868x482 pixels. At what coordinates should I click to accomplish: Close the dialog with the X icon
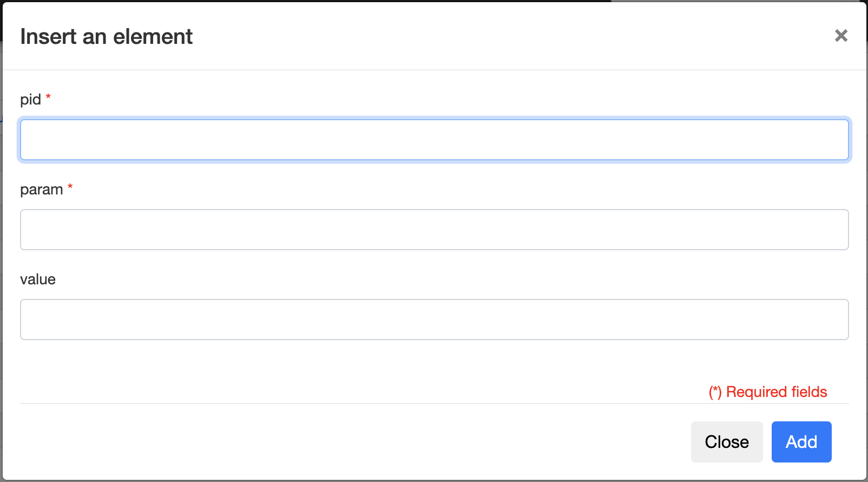(841, 36)
